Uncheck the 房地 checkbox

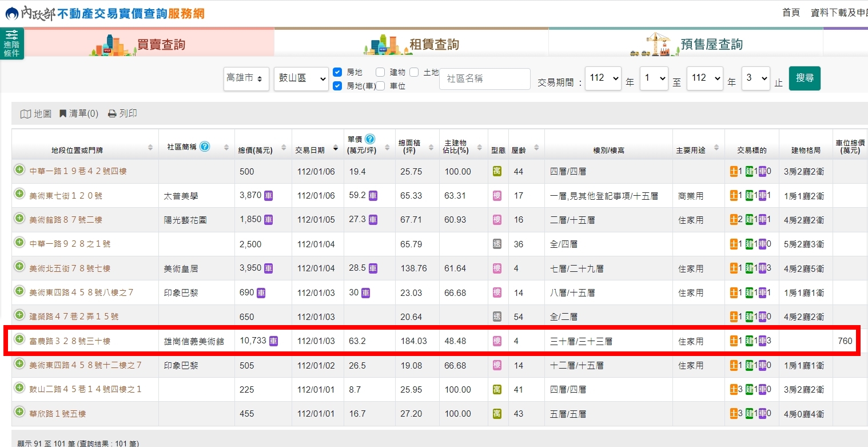pos(337,72)
